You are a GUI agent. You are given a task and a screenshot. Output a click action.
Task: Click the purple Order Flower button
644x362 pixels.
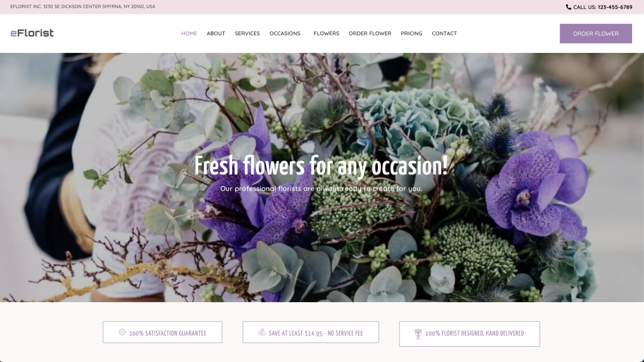click(596, 33)
